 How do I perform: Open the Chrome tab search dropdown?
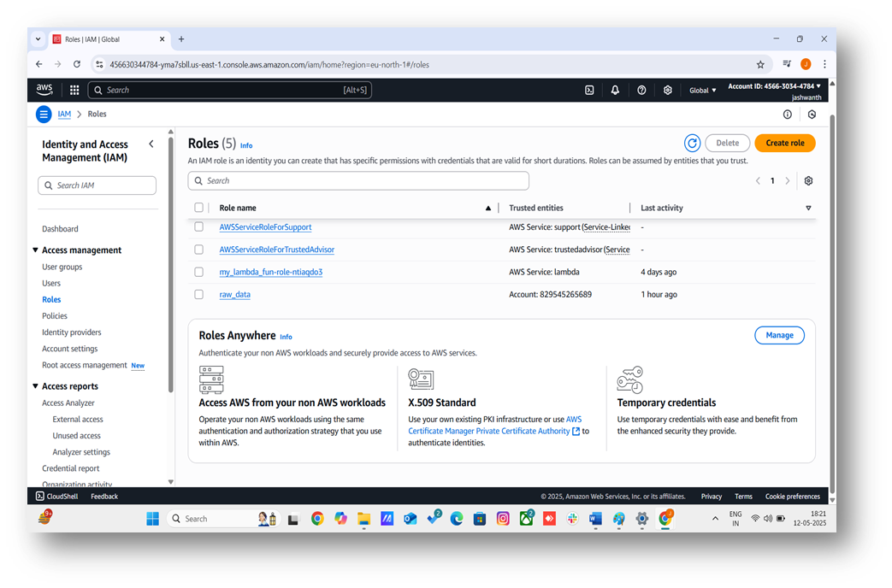pyautogui.click(x=38, y=39)
